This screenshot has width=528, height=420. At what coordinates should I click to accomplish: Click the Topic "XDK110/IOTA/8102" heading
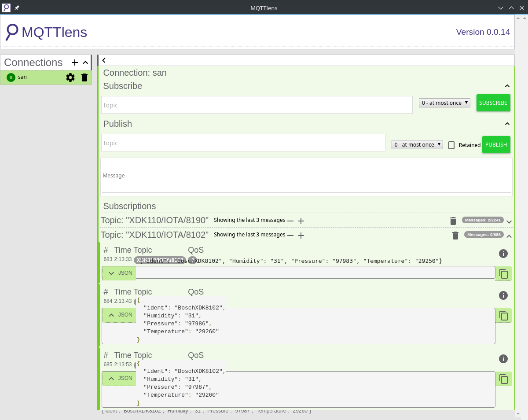coord(154,235)
